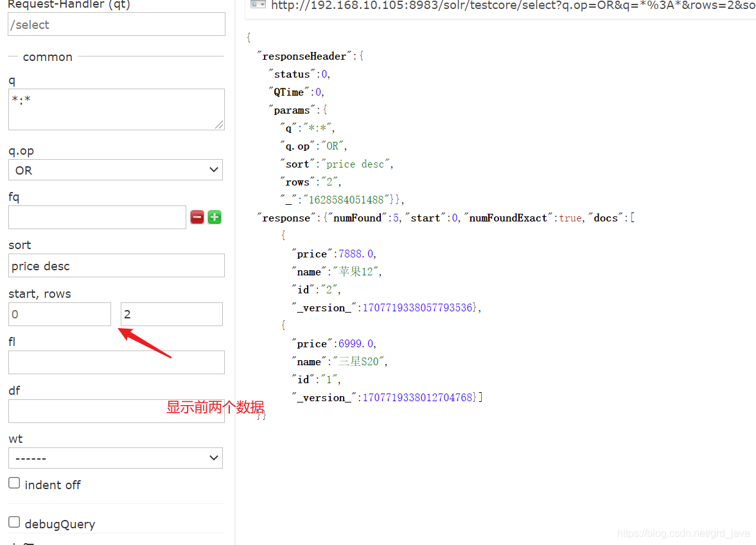The width and height of the screenshot is (756, 545).
Task: Click _version_ value 1707719338057793536
Action: [x=418, y=308]
